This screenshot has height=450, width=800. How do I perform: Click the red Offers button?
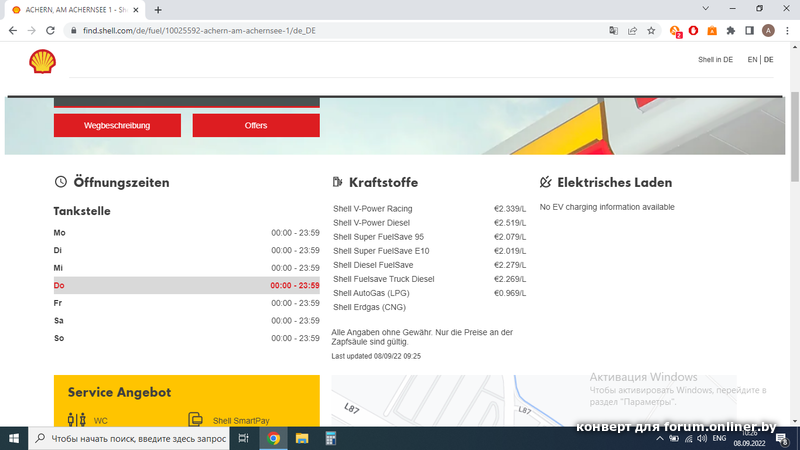(256, 126)
